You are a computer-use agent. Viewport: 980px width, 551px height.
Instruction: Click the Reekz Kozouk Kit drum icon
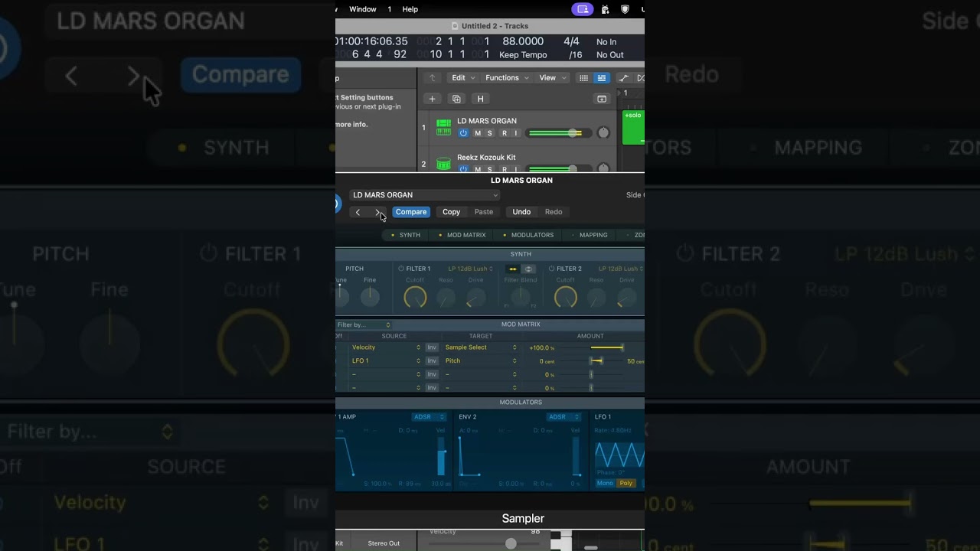443,163
